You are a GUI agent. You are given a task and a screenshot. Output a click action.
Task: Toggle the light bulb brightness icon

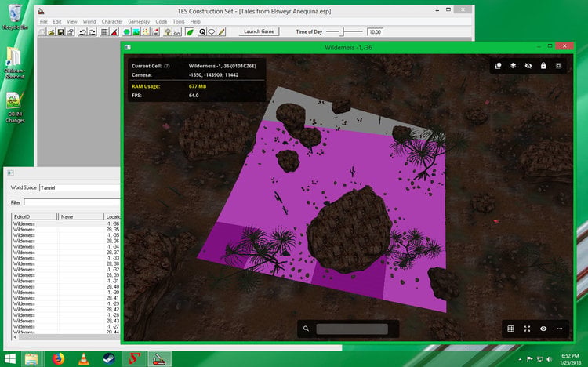[x=168, y=32]
